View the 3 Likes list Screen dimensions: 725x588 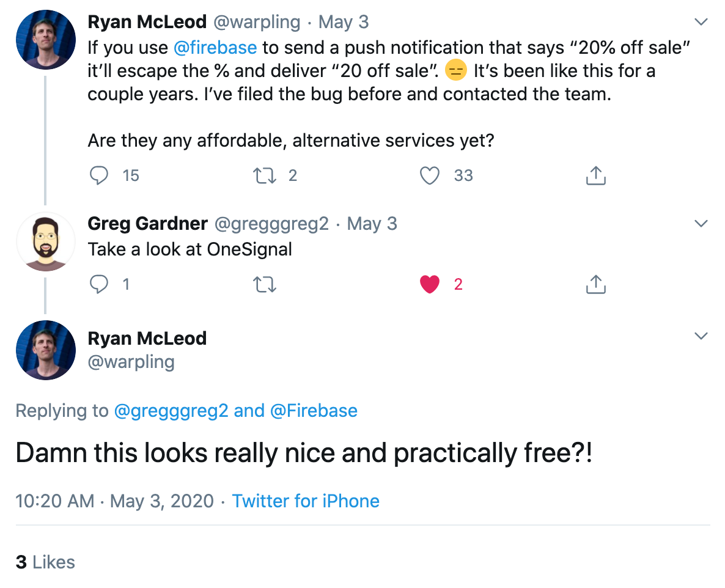45,562
